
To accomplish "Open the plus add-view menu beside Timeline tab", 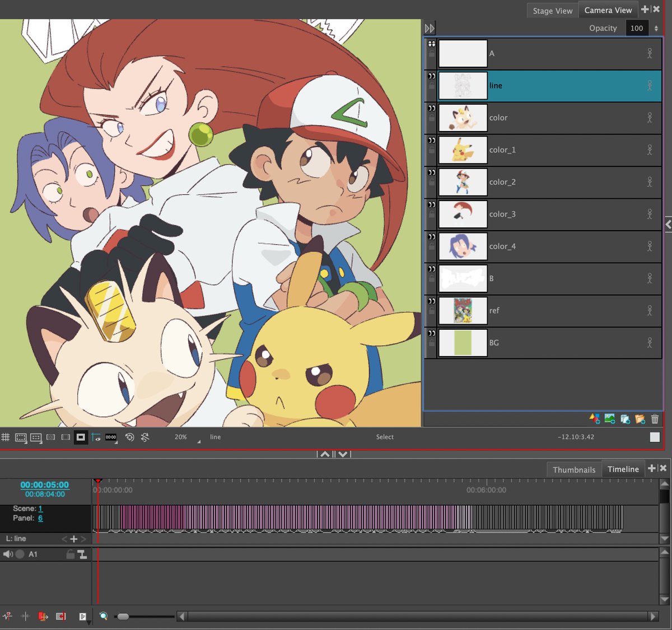I will 652,468.
